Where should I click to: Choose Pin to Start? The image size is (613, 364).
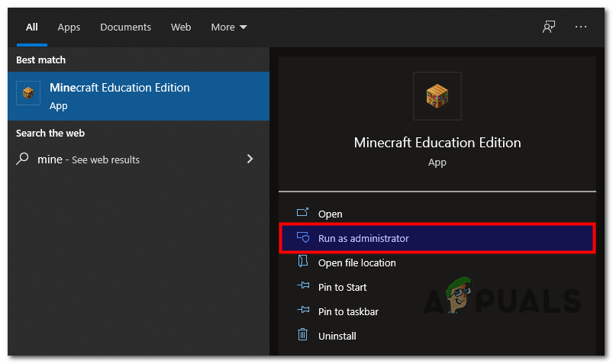437,287
